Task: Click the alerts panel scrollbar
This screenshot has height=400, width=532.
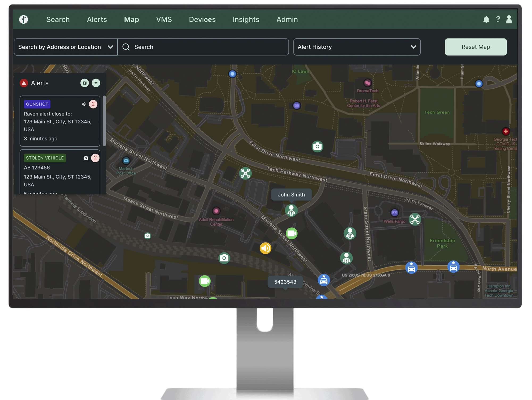Action: [x=104, y=121]
